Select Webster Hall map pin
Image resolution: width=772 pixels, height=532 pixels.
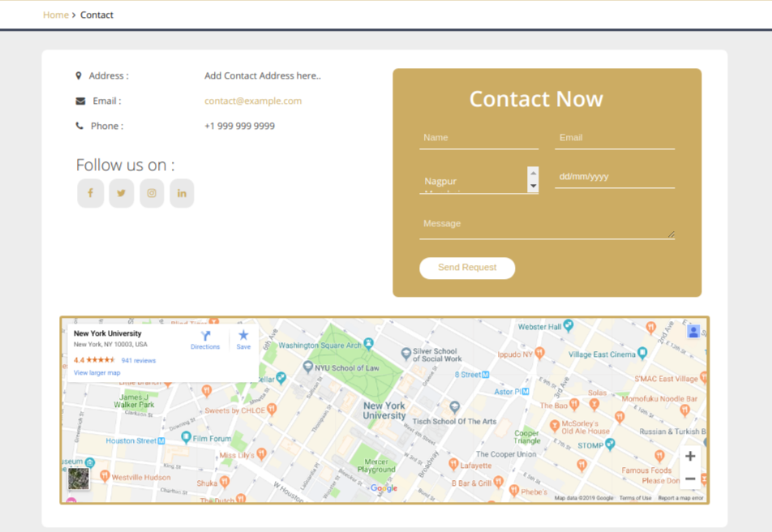[568, 325]
